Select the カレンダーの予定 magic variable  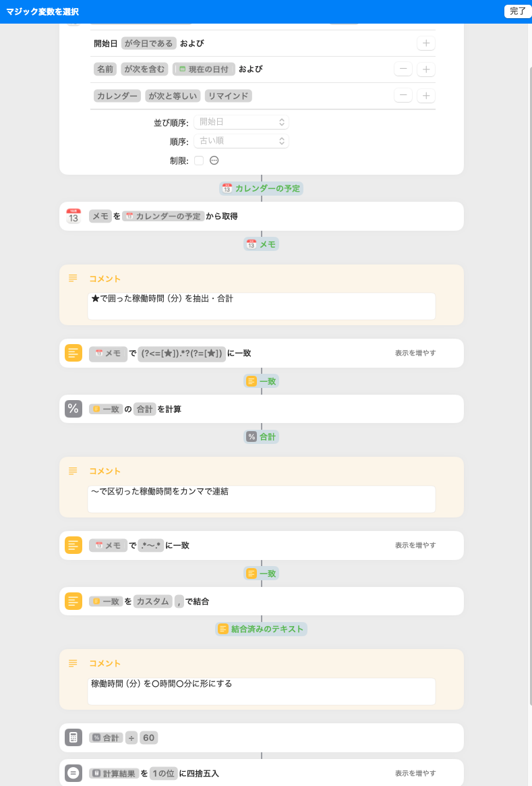(x=261, y=188)
